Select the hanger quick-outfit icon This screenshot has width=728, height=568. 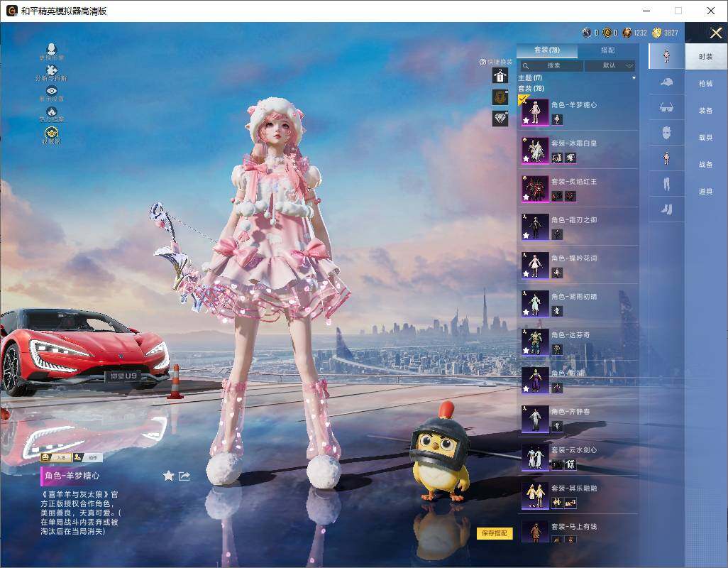(x=500, y=75)
